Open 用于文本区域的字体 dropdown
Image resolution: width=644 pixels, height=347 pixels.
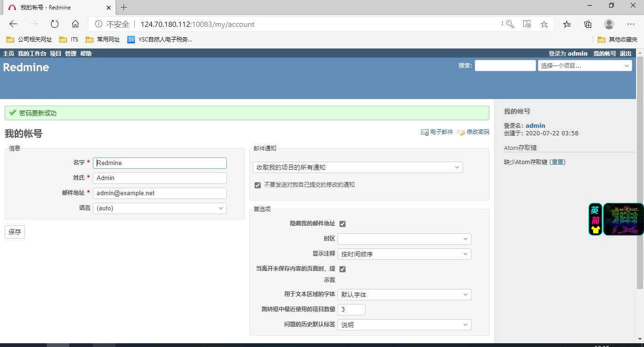[x=405, y=295]
